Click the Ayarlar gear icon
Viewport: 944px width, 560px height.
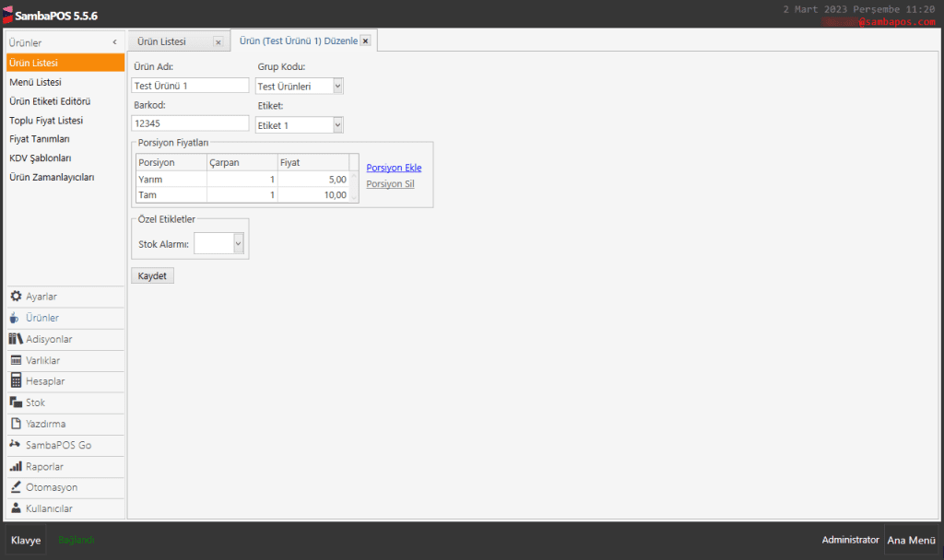tap(16, 297)
